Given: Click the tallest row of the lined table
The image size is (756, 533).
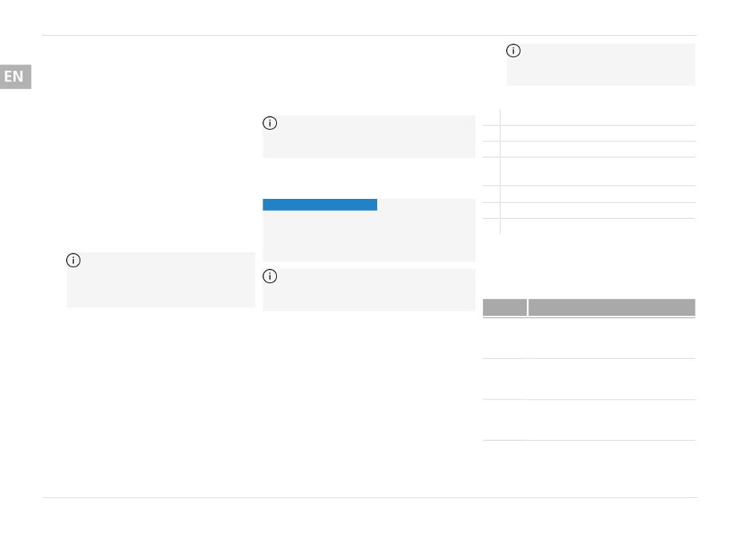Looking at the screenshot, I should (589, 172).
